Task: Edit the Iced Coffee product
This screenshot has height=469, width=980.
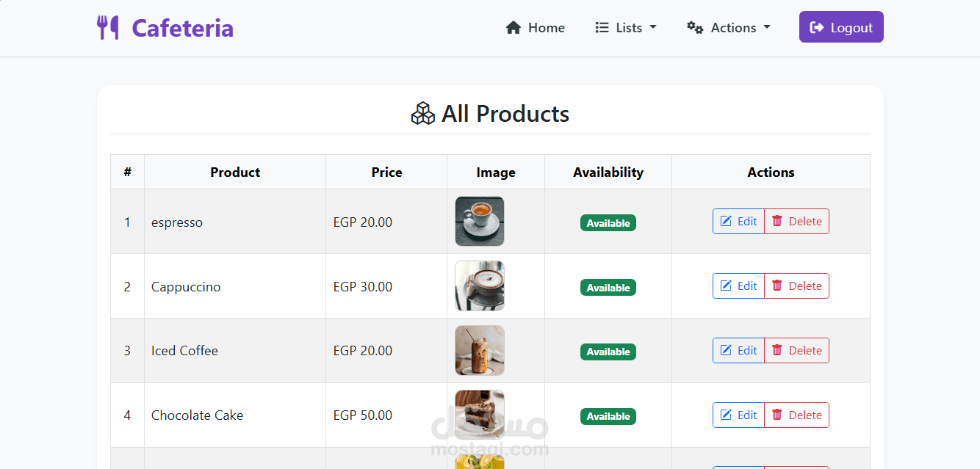Action: point(738,351)
